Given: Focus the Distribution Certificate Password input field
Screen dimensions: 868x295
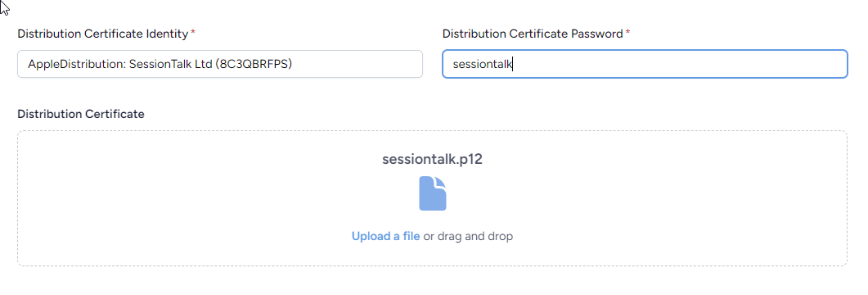Looking at the screenshot, I should tap(645, 64).
